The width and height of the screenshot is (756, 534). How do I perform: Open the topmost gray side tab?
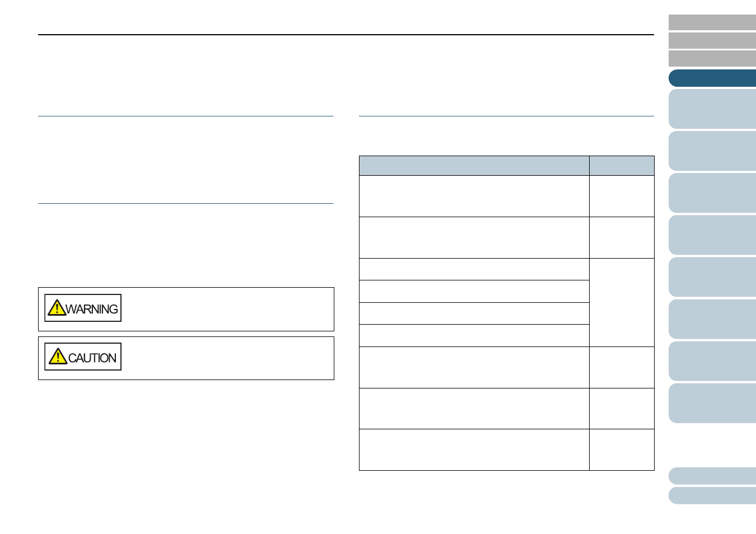[x=712, y=22]
